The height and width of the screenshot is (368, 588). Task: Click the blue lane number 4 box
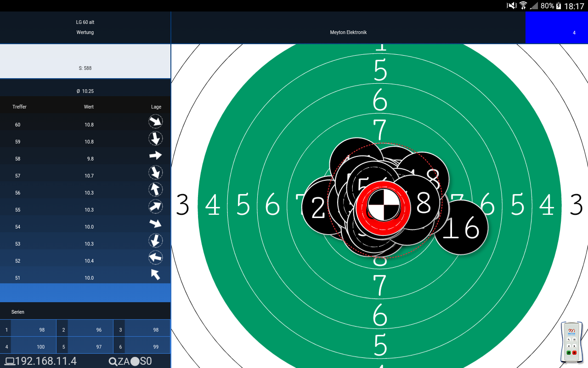556,28
